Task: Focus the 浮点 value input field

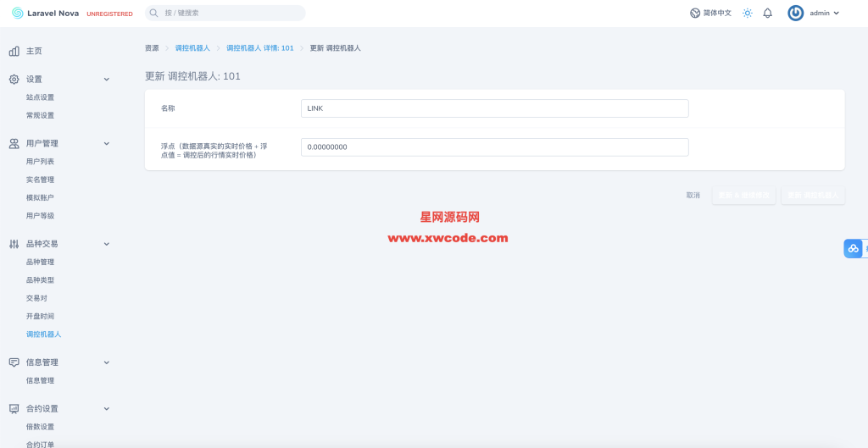Action: pyautogui.click(x=494, y=147)
